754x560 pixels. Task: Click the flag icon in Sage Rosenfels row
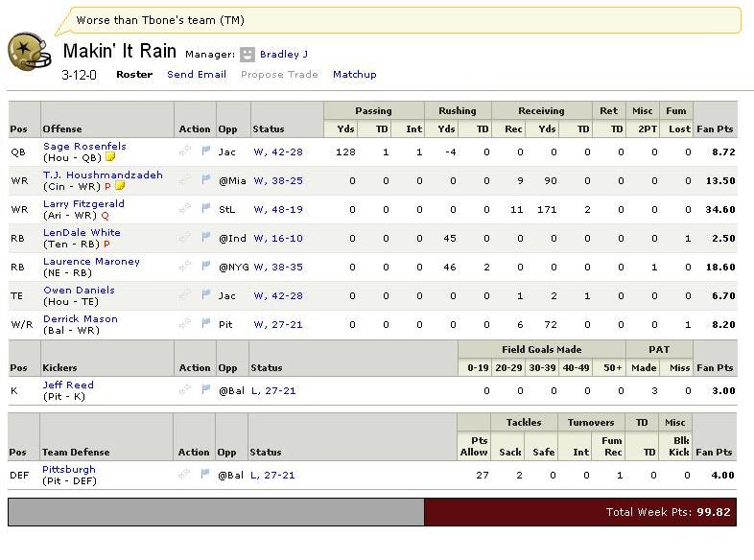click(206, 151)
